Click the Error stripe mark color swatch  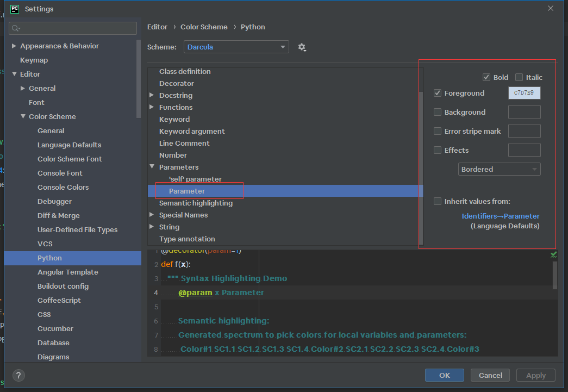[x=524, y=131]
